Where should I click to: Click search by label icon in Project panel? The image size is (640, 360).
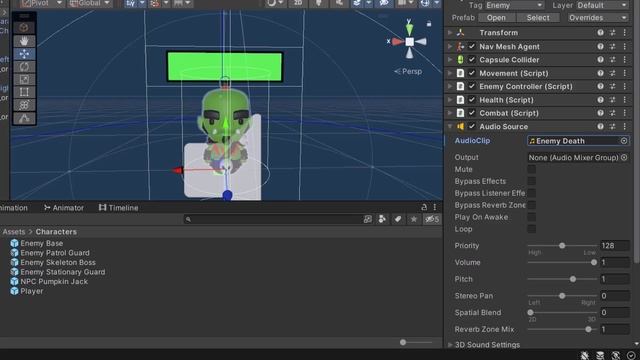coord(398,219)
